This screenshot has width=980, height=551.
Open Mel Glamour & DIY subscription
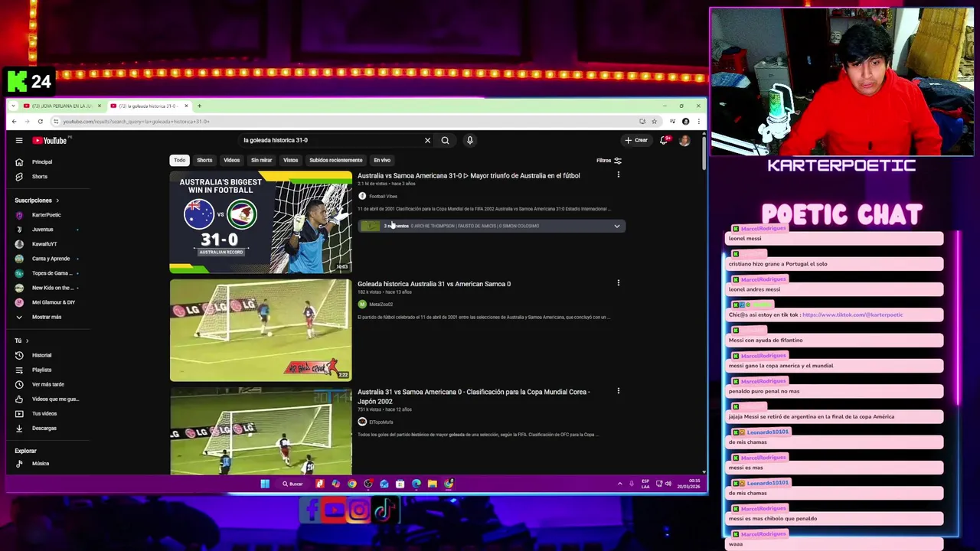click(x=53, y=302)
